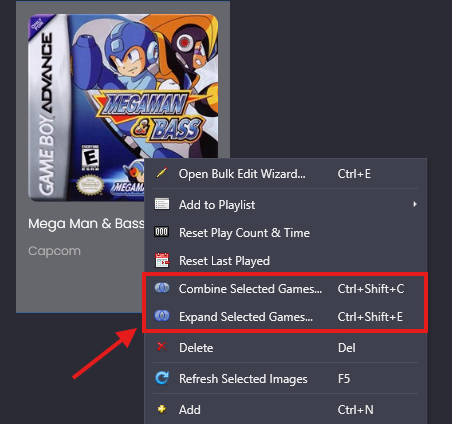The height and width of the screenshot is (424, 452).
Task: Select Reset Last Played entry
Action: [x=285, y=261]
